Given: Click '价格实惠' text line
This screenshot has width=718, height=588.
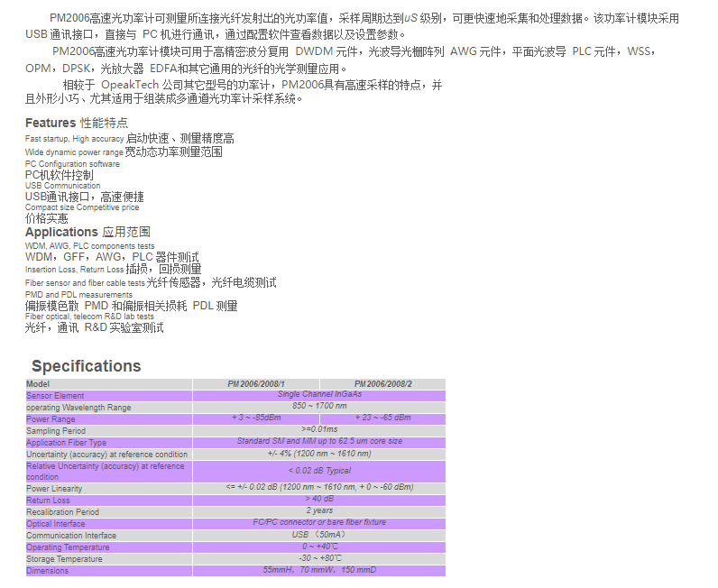Looking at the screenshot, I should coord(47,218).
